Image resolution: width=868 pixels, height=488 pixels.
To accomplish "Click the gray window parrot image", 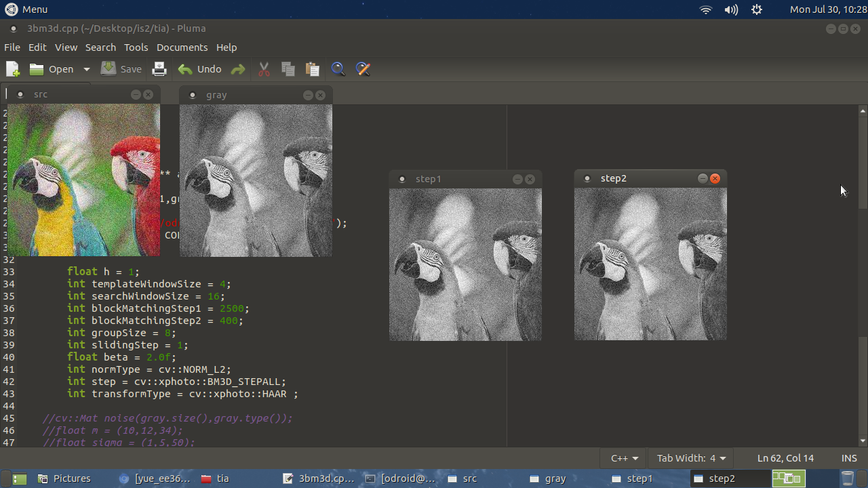I will tap(256, 180).
